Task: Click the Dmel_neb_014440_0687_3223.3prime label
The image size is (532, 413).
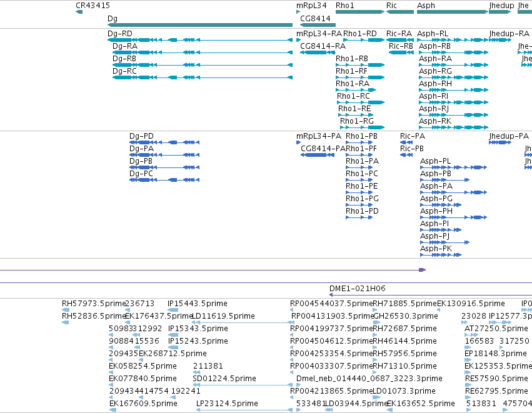Action: [369, 379]
